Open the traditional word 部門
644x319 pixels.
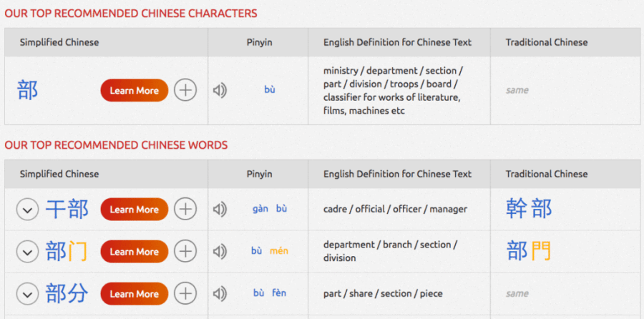[x=529, y=251]
